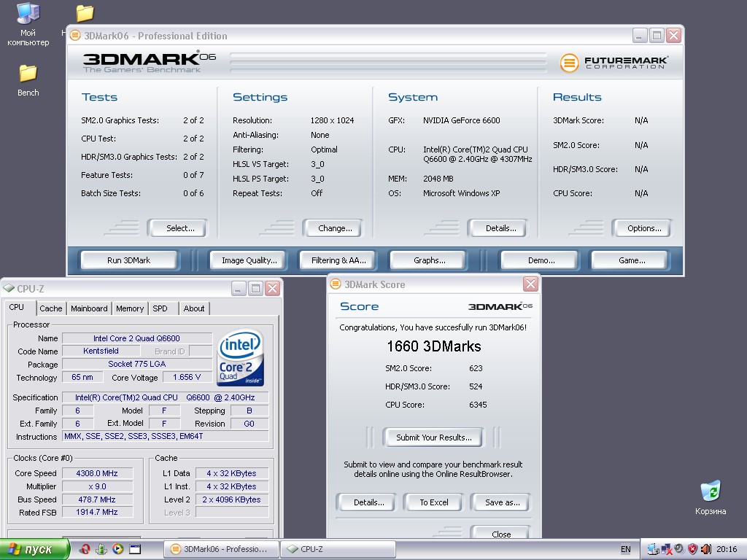Click the Core Speed value 4308.0 MHz
This screenshot has width=747, height=560.
(97, 473)
